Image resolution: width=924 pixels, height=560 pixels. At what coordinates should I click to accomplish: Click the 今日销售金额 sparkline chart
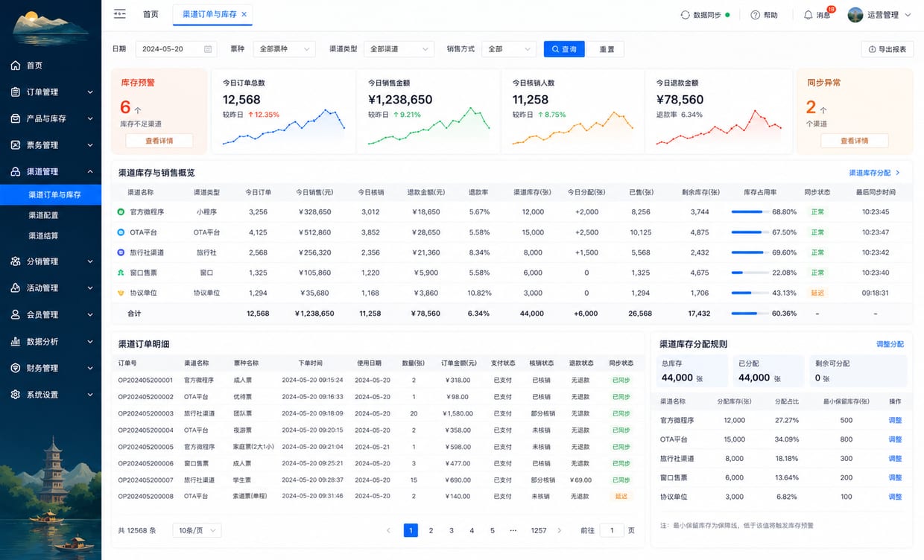tap(429, 125)
